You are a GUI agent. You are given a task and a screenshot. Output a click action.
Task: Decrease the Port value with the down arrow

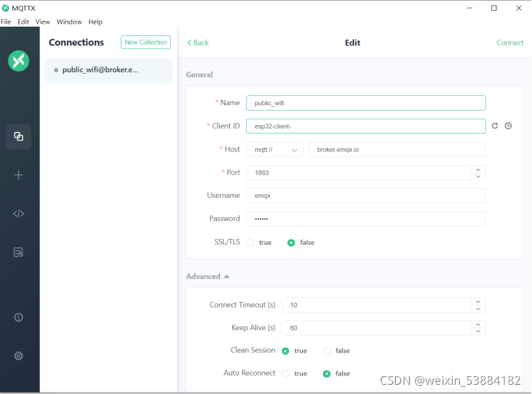tap(478, 177)
